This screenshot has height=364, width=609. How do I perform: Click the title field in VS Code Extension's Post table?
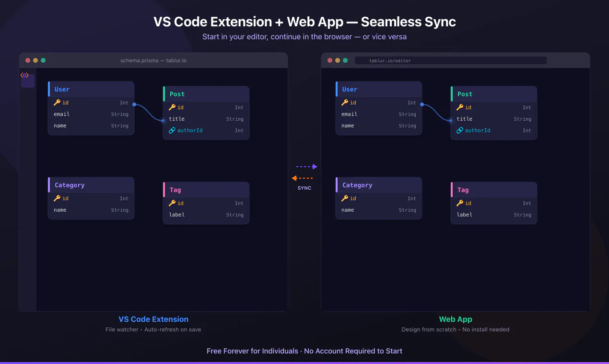tap(176, 119)
